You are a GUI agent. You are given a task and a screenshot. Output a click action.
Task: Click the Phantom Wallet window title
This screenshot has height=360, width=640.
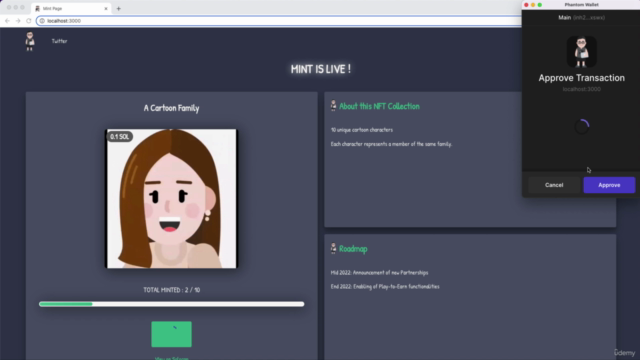581,4
